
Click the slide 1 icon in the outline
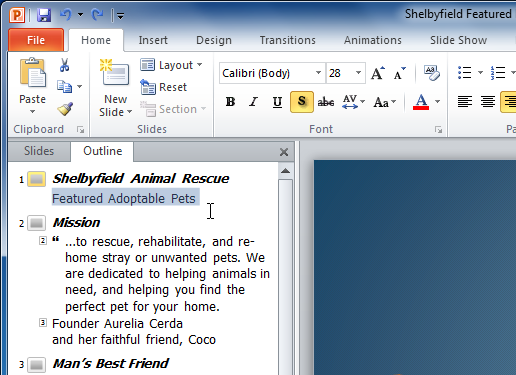coord(36,179)
